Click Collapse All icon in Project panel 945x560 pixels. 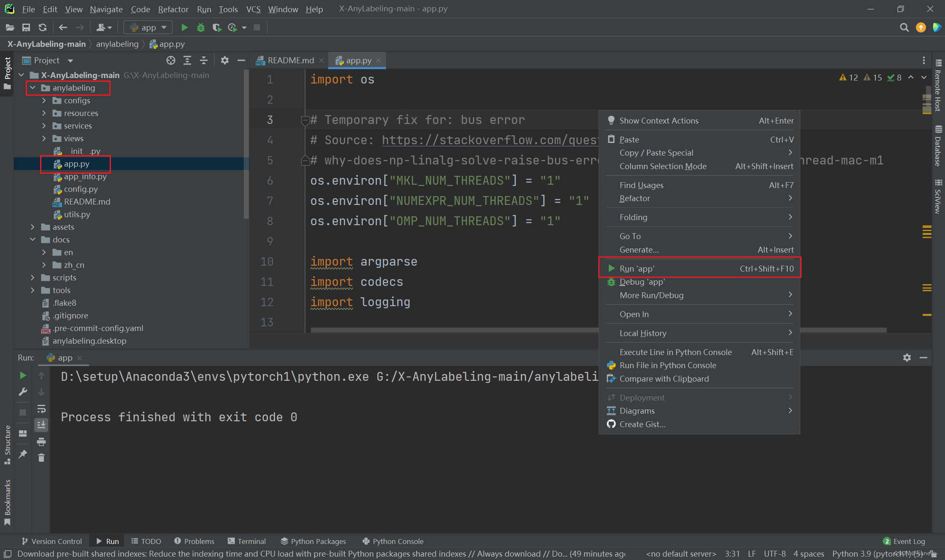pos(203,60)
